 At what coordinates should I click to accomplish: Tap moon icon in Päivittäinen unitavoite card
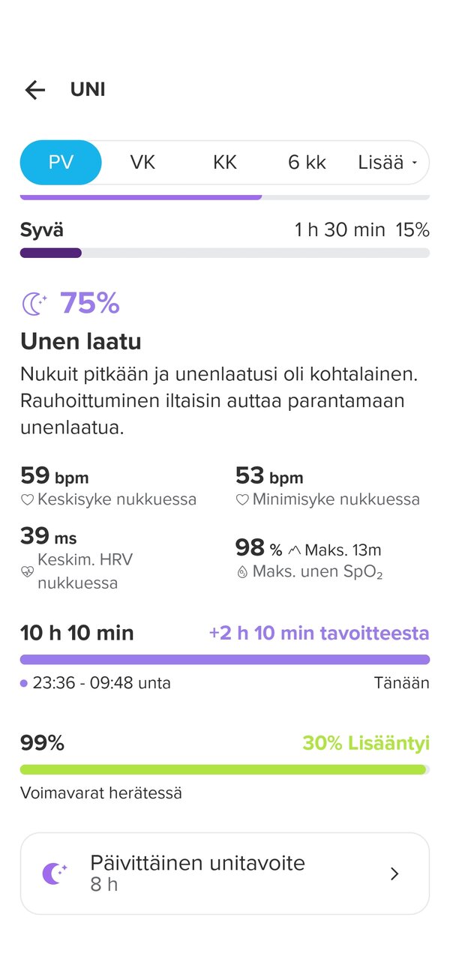54,874
